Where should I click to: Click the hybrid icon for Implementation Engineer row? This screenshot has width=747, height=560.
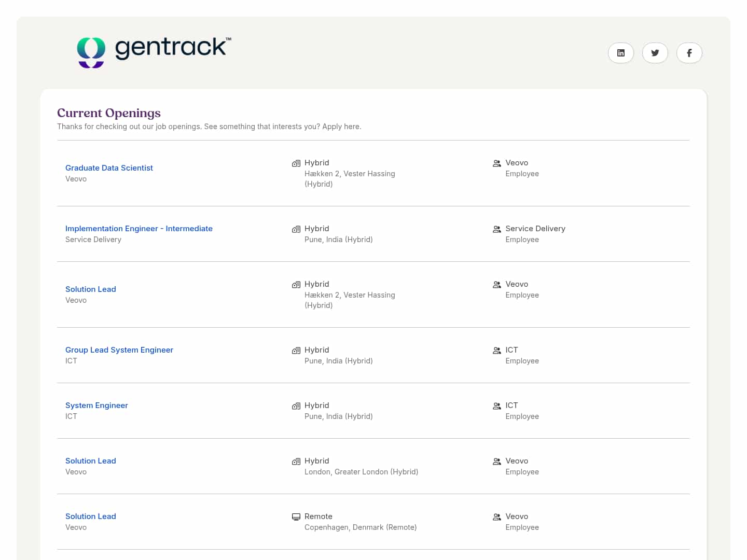(296, 229)
